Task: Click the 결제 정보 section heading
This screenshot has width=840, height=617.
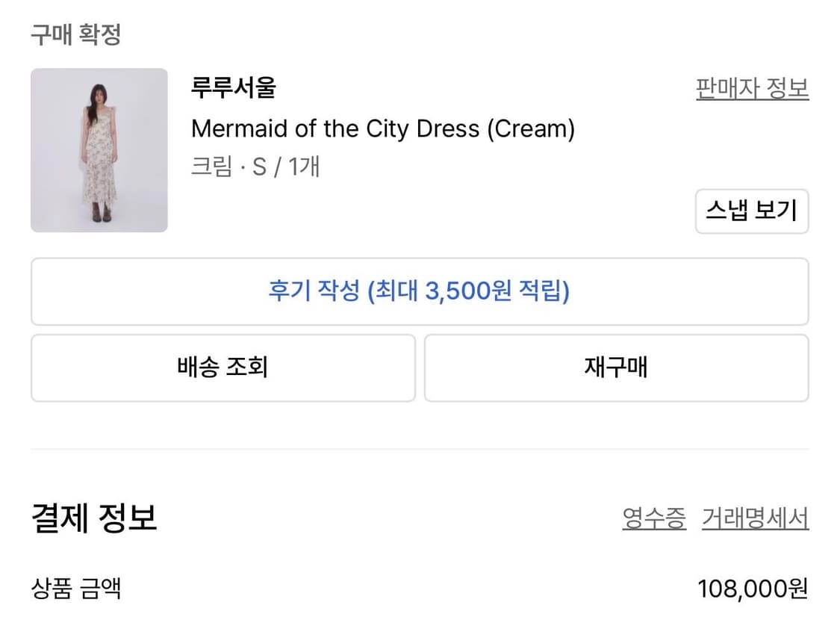Action: point(94,518)
